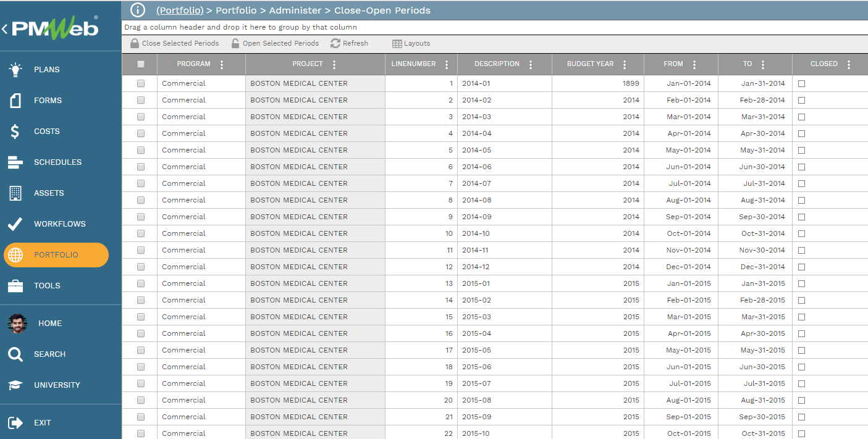Open the DESCRIPTION column options menu

pyautogui.click(x=531, y=64)
